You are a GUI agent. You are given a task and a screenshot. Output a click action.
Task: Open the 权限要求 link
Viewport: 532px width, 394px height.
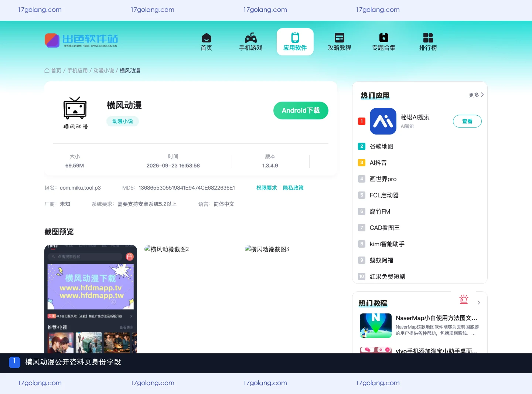coord(267,188)
